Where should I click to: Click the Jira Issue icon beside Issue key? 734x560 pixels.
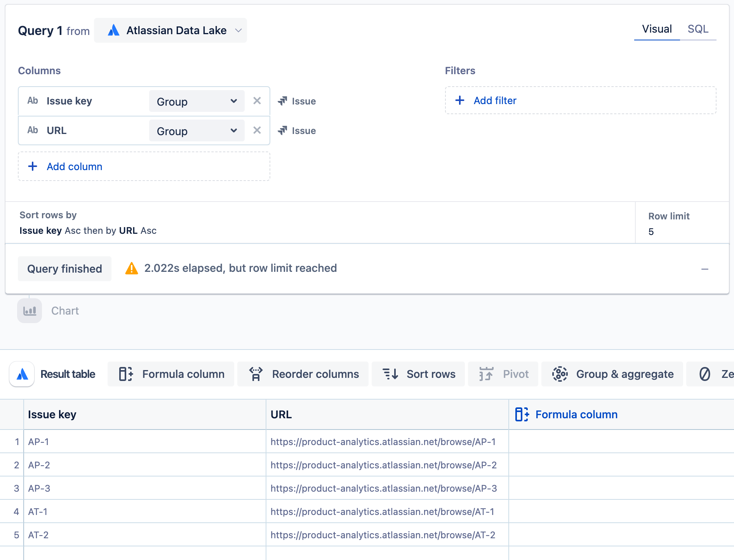[x=282, y=101]
